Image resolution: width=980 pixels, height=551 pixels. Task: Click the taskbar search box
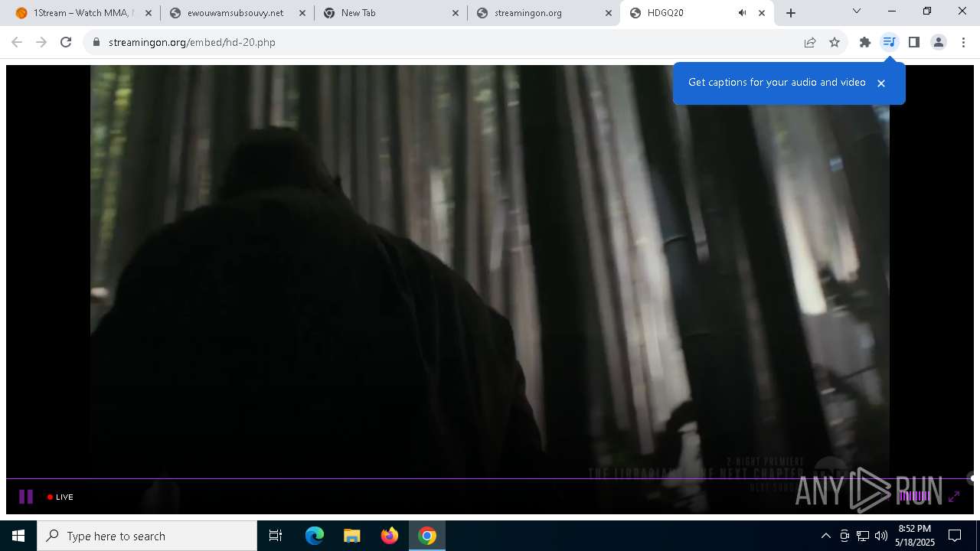(147, 536)
